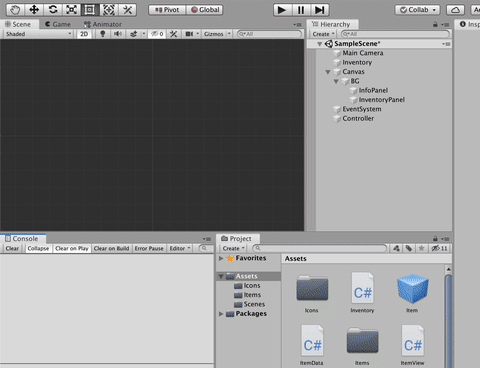Select Inventory object in Hierarchy
Image resolution: width=480 pixels, height=368 pixels.
click(357, 62)
